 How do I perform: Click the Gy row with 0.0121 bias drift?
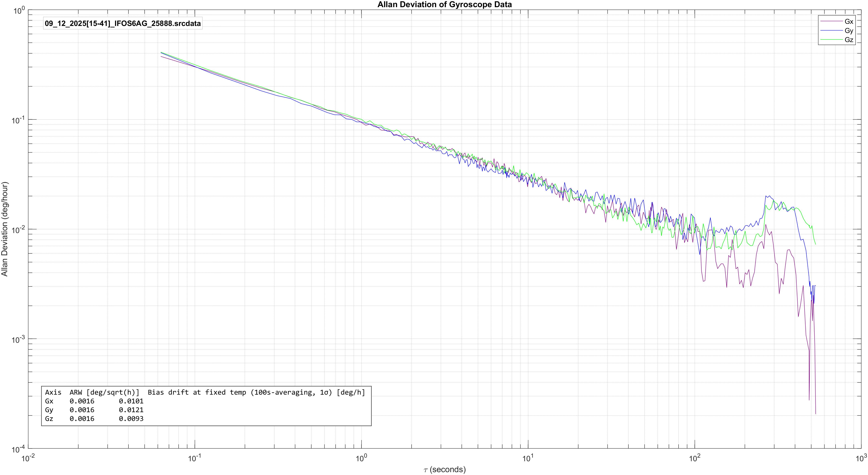point(94,410)
